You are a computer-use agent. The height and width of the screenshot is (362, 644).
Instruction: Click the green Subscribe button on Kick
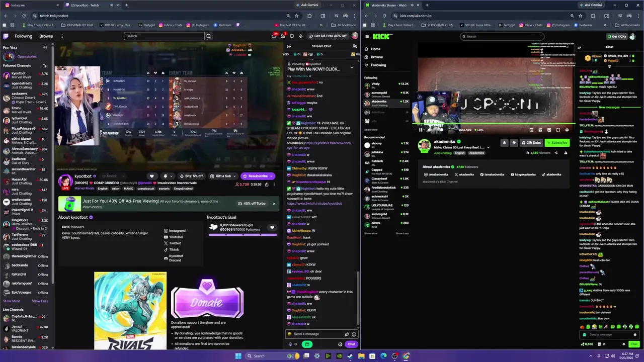557,143
